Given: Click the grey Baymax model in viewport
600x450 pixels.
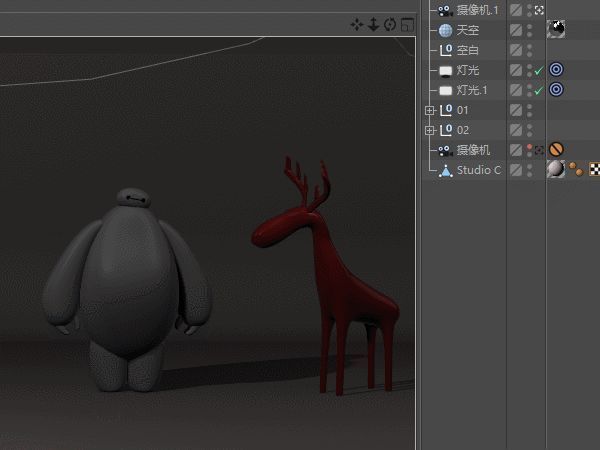Looking at the screenshot, I should pyautogui.click(x=126, y=291).
